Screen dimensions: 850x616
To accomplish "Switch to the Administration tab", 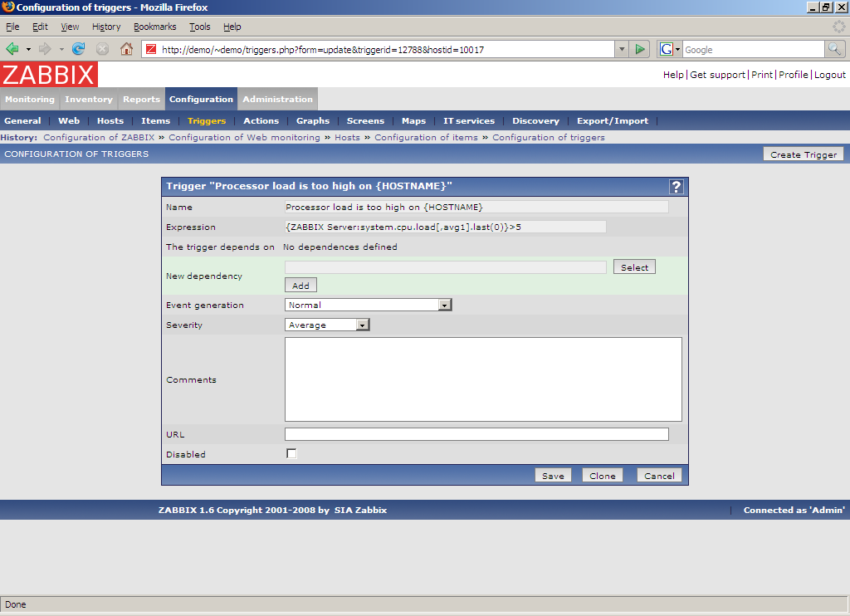I will tap(277, 100).
